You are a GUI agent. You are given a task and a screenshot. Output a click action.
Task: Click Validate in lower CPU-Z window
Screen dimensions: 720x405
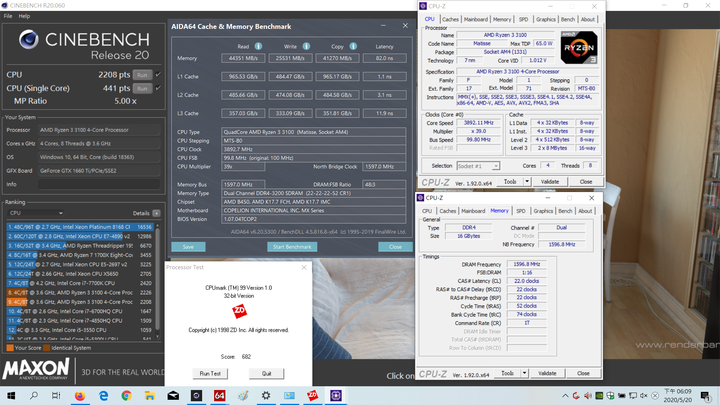click(547, 373)
